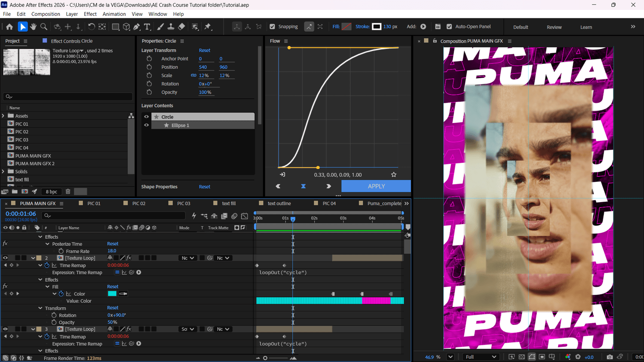Toggle the Snapping checkbox

[x=272, y=27]
